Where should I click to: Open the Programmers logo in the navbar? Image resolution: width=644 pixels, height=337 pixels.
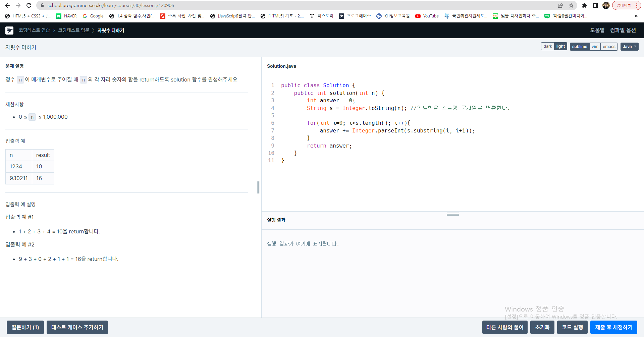click(x=9, y=30)
